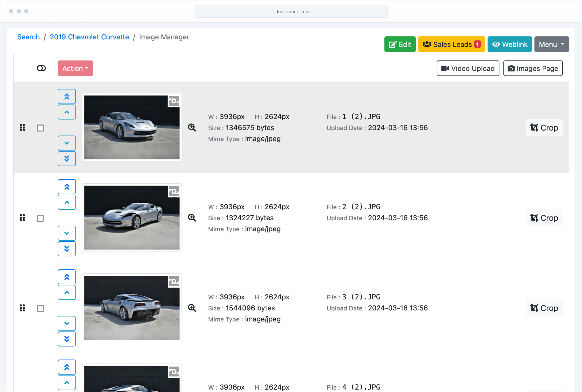The image size is (582, 392).
Task: Select the checkbox beside image 3 (2).JPG
Action: [x=40, y=308]
